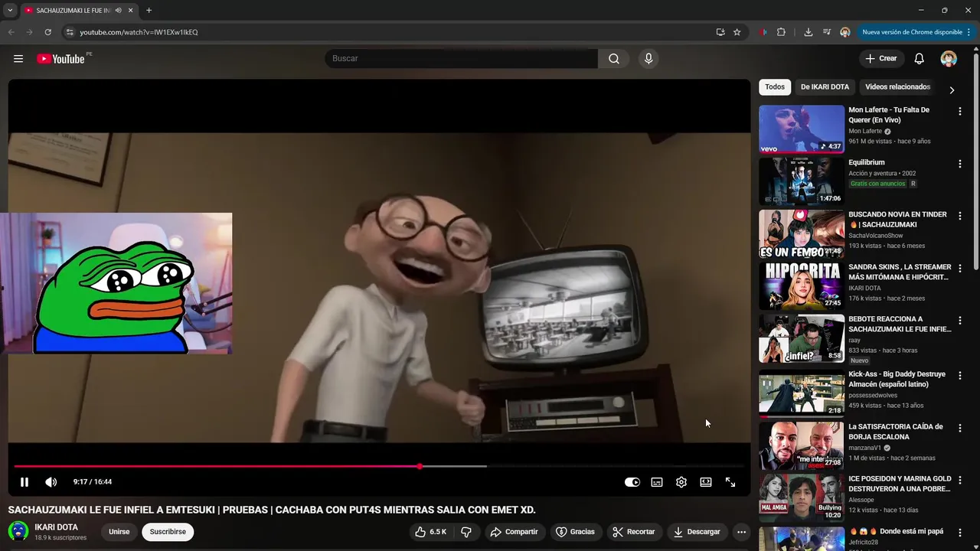Open more actions ellipsis below video
Image resolution: width=980 pixels, height=551 pixels.
click(741, 532)
